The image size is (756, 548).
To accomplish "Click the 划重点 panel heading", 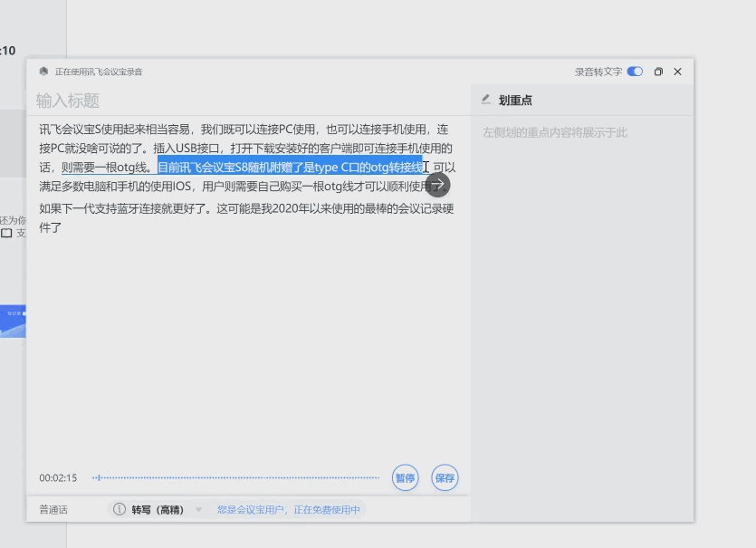I will point(515,100).
